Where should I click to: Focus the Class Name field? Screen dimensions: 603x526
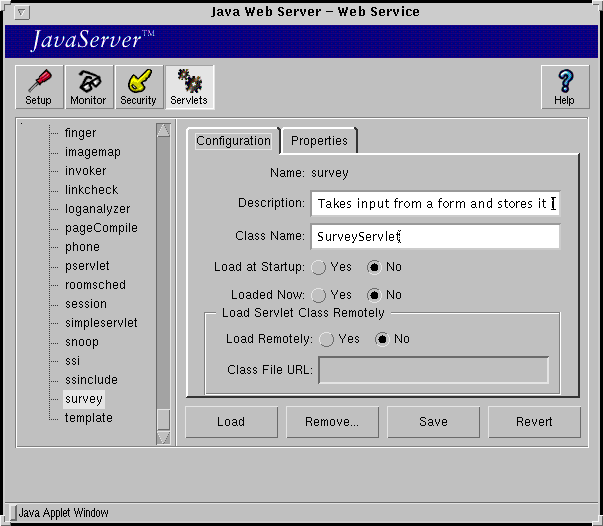click(x=435, y=236)
